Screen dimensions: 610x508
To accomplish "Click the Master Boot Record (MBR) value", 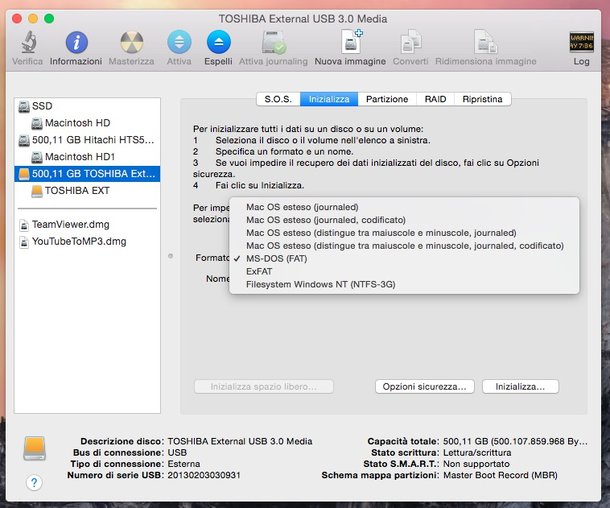I will (x=500, y=475).
